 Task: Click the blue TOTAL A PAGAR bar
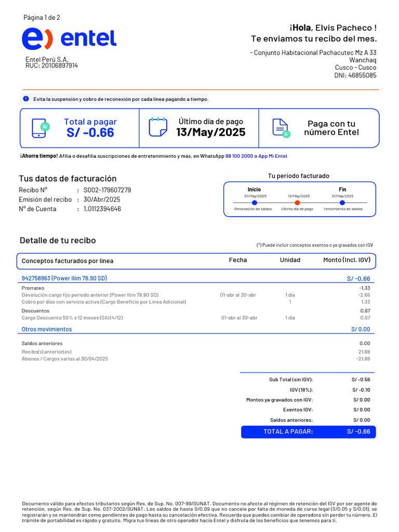[x=309, y=432]
